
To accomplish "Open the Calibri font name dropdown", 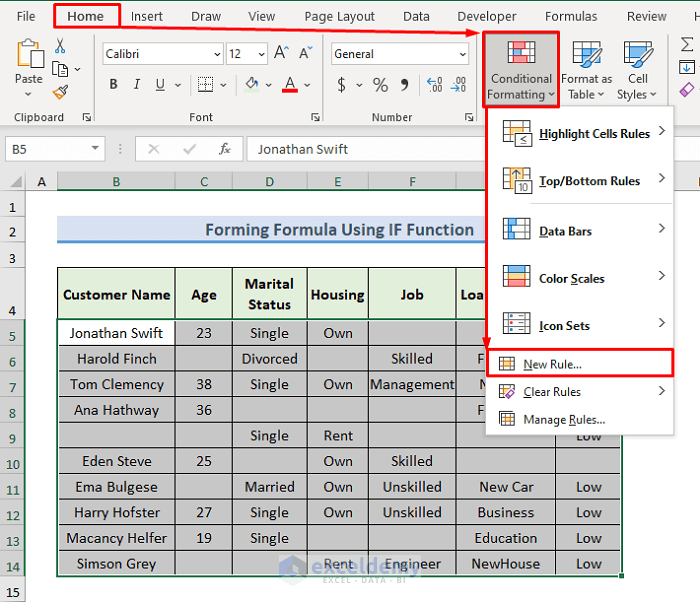I will [217, 54].
